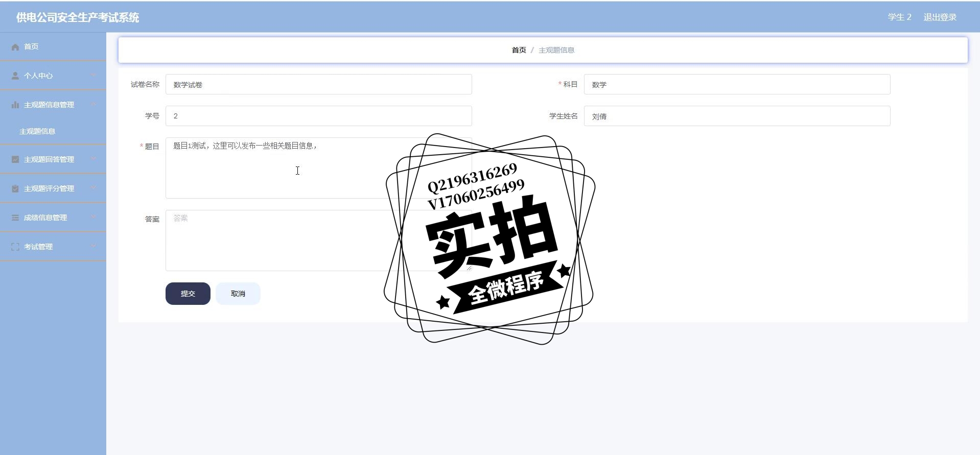Click the 试卷名称 input field
Viewport: 980px width, 455px height.
pyautogui.click(x=319, y=84)
